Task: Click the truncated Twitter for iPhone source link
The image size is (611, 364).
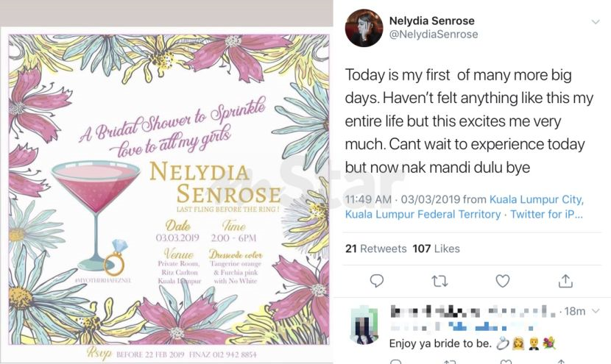Action: [545, 215]
